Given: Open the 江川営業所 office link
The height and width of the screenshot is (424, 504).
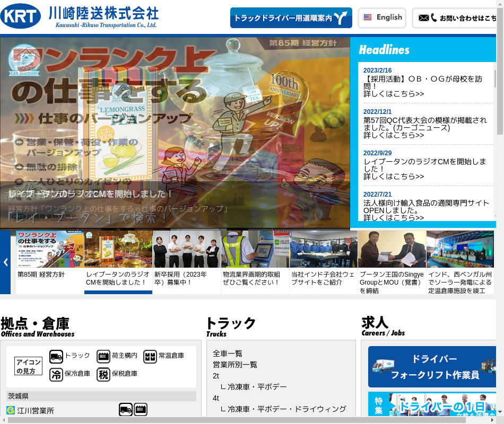Looking at the screenshot, I should click(x=36, y=411).
